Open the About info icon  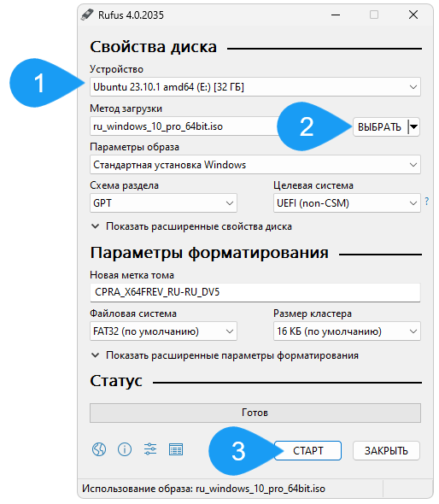coord(125,449)
